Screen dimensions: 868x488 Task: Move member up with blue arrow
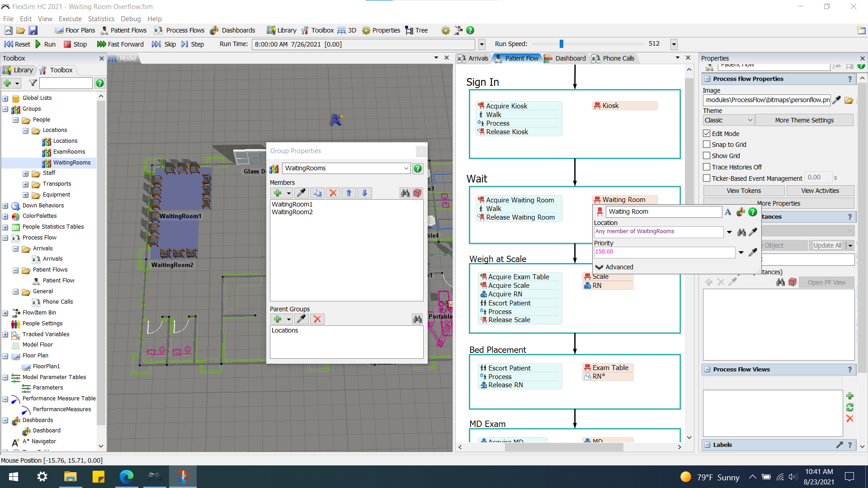coord(349,193)
